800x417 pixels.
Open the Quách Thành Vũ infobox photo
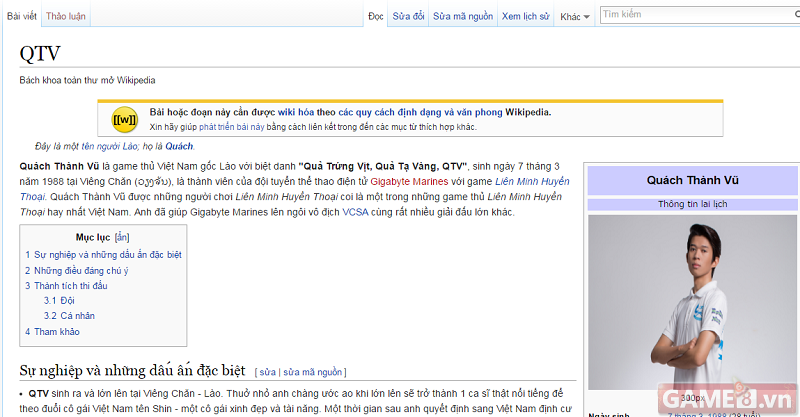[x=692, y=302]
